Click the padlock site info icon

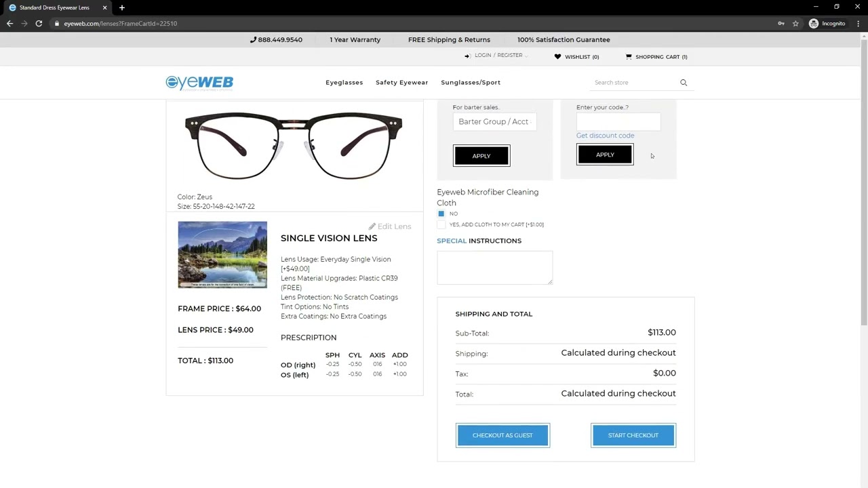point(57,24)
